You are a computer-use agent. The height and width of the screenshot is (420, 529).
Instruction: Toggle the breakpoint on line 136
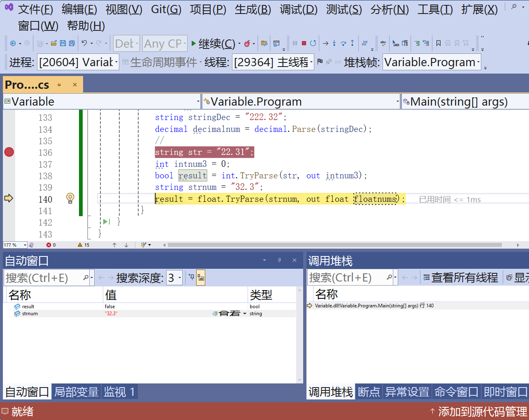coord(9,152)
